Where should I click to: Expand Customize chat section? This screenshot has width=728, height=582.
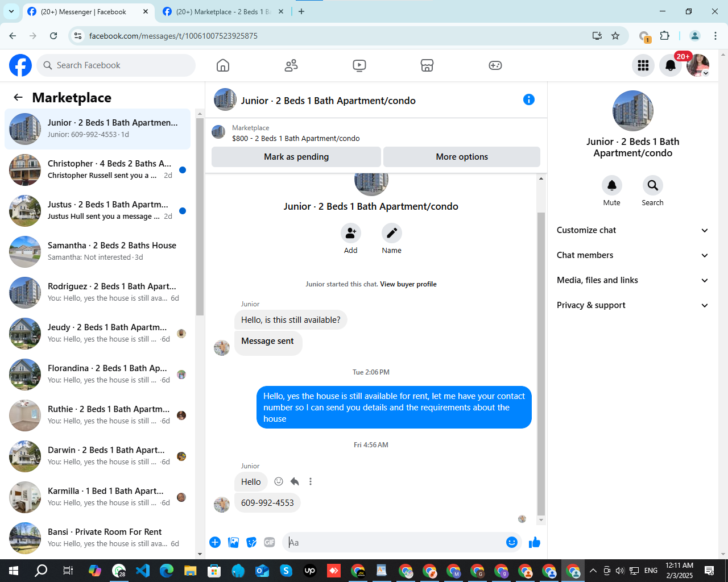pyautogui.click(x=632, y=230)
